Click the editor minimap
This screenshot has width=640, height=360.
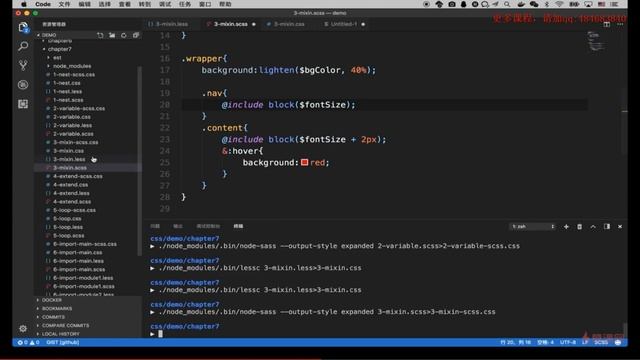click(596, 42)
